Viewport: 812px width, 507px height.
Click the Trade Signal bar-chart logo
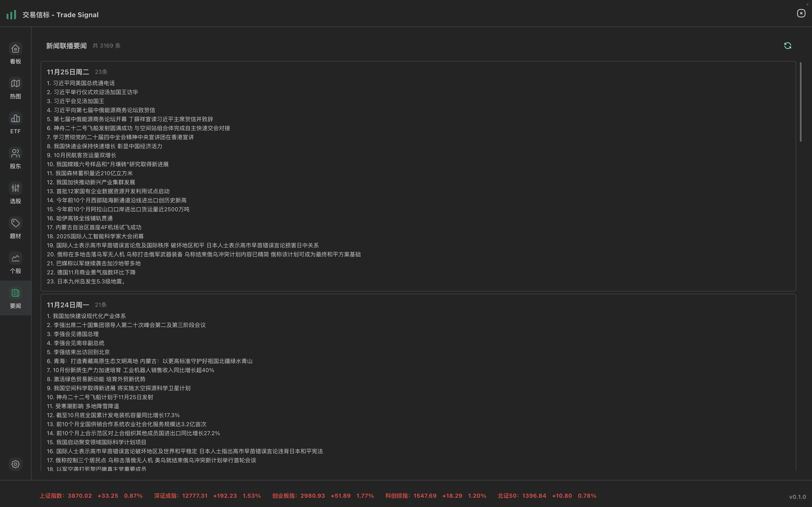(11, 15)
